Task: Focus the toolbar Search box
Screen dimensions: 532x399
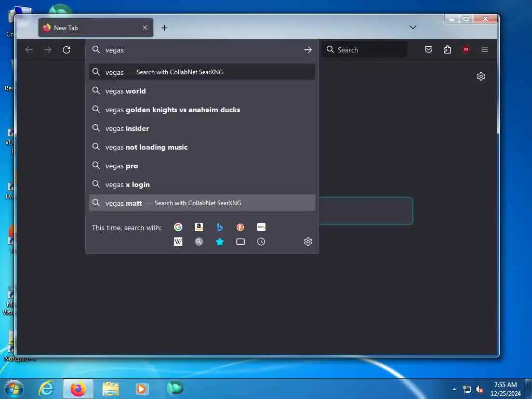Action: click(x=365, y=50)
